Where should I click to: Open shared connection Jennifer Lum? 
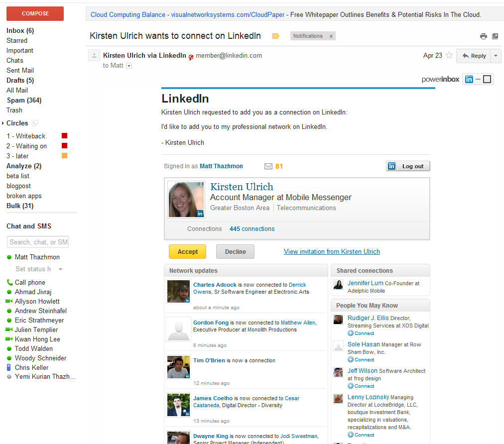(x=366, y=283)
